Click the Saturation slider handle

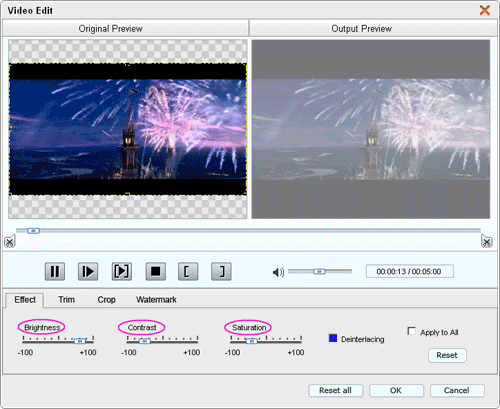pos(252,341)
